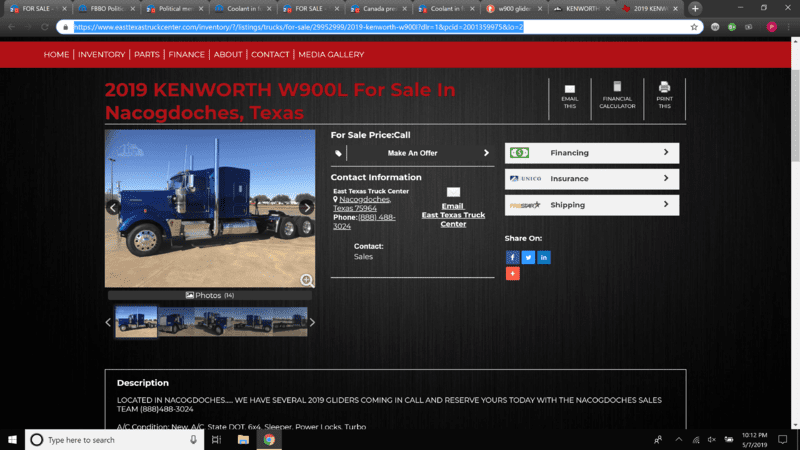Click the magnifier zoom icon on truck photo
The width and height of the screenshot is (800, 450).
tap(307, 280)
